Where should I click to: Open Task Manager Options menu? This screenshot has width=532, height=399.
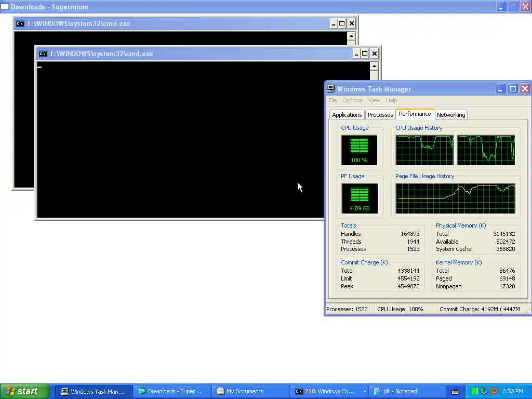[x=353, y=100]
